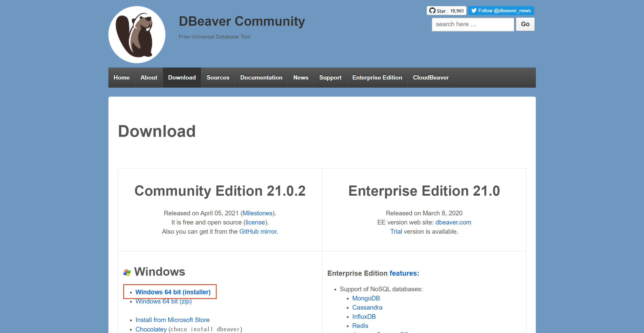Download Windows 64 bit installer

click(x=173, y=292)
